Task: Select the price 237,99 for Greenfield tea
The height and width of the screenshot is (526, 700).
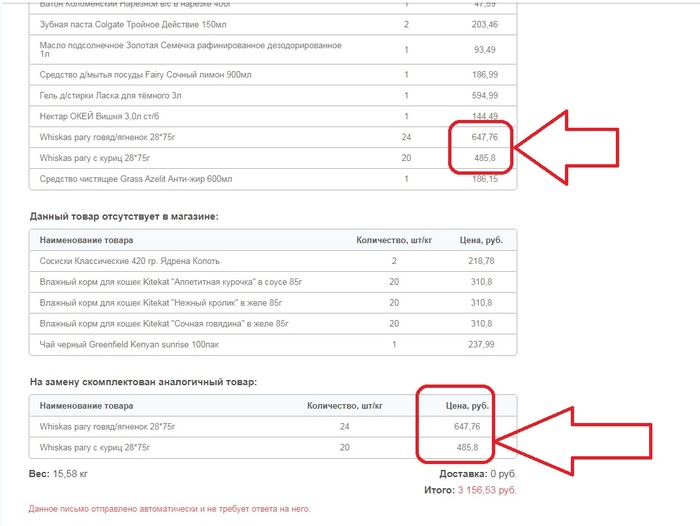Action: (x=481, y=345)
